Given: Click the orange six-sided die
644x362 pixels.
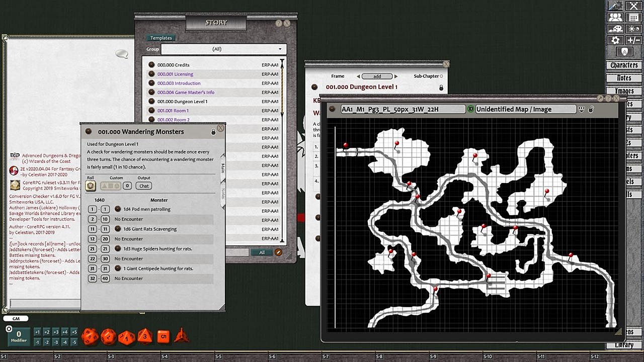Looking at the screenshot, I should [x=163, y=336].
